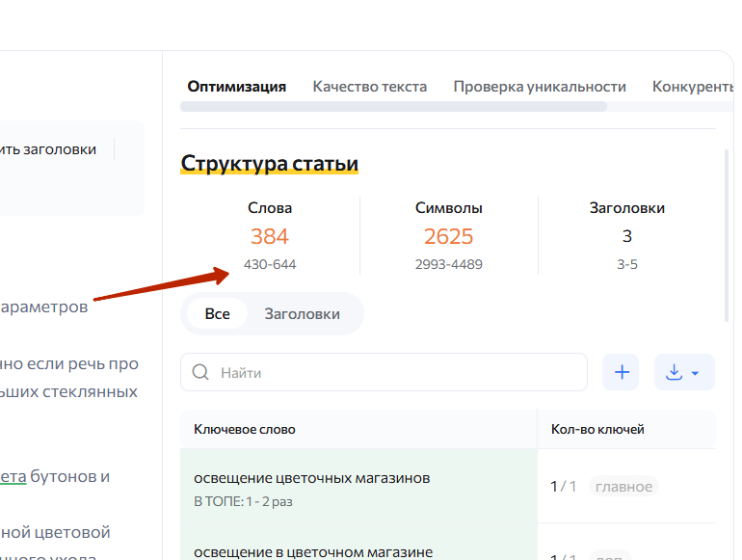This screenshot has height=560, width=742.
Task: Select the 'Все' filter toggle
Action: tap(217, 314)
